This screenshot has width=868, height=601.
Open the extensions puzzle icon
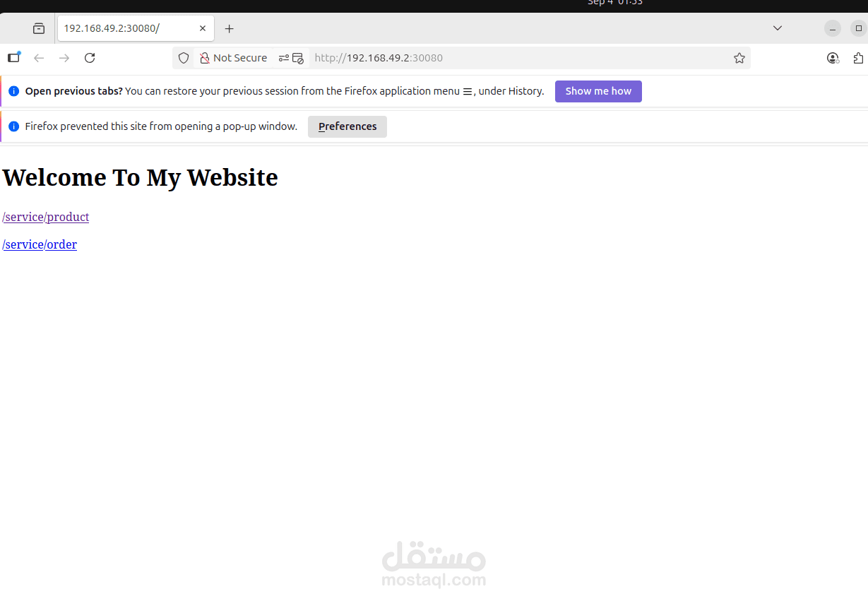point(859,58)
